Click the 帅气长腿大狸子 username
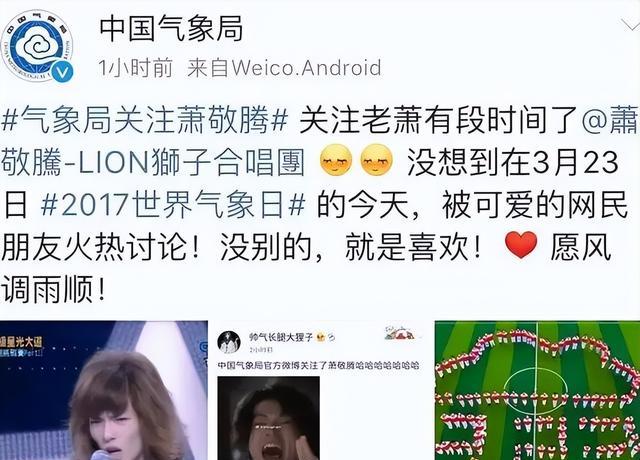640x460 pixels. [280, 337]
